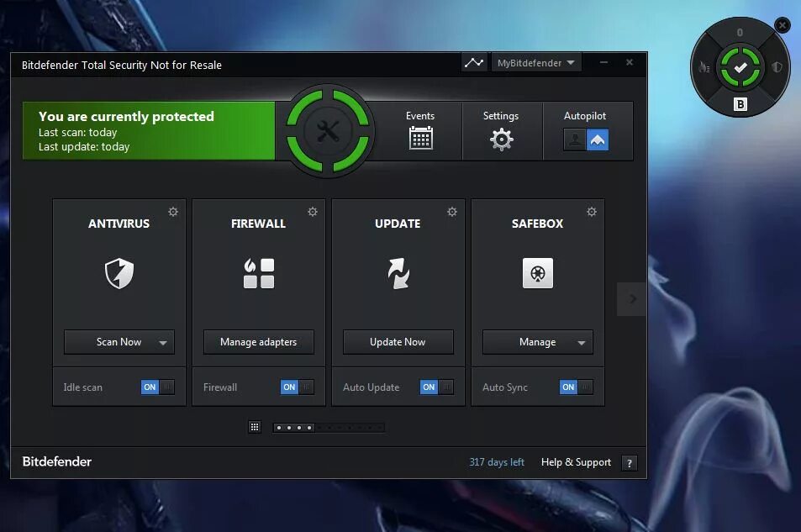
Task: Click the widget B Bitdefender icon
Action: pyautogui.click(x=740, y=104)
